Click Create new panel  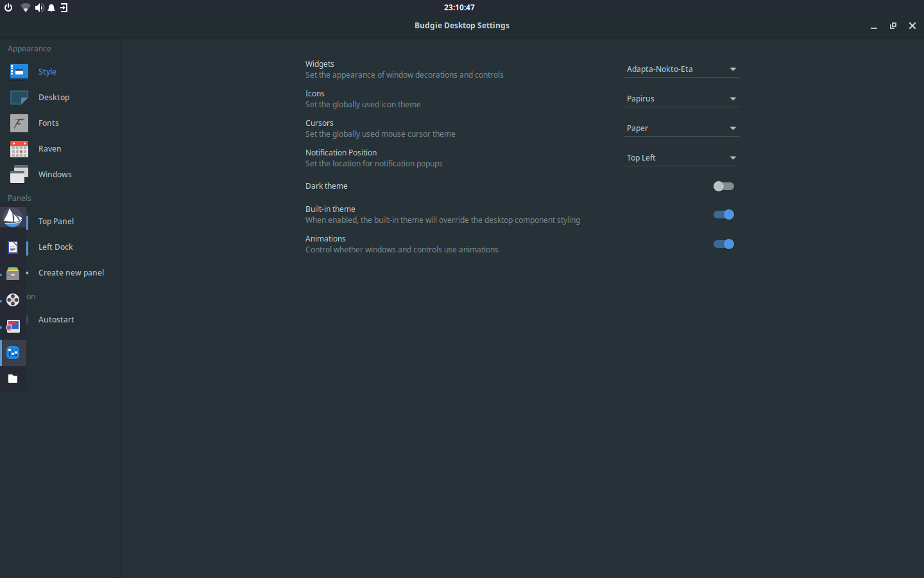point(71,273)
